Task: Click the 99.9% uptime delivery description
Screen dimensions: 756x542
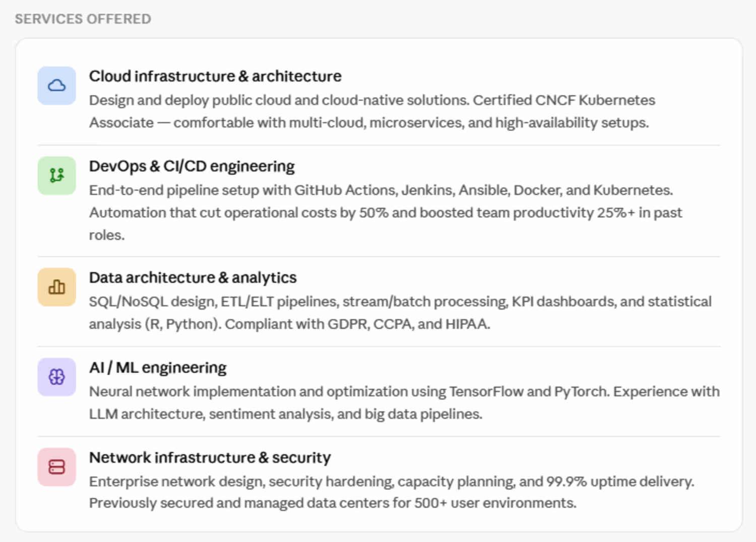Action: click(x=392, y=481)
